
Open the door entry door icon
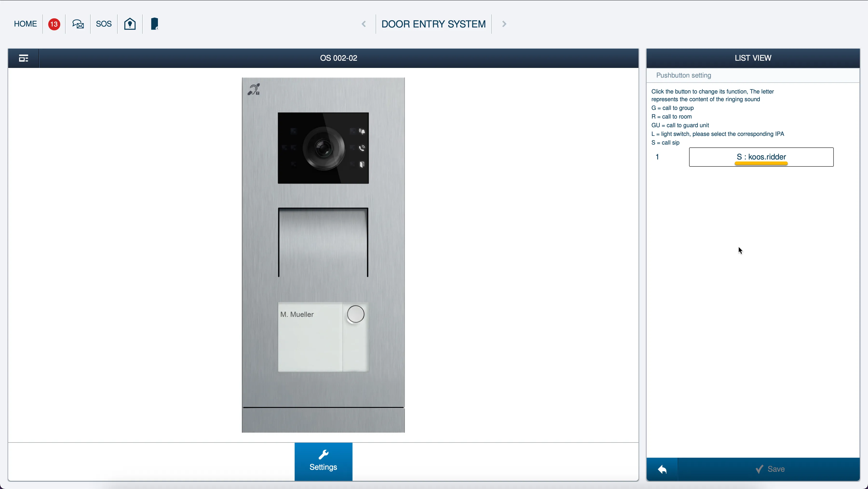[154, 24]
